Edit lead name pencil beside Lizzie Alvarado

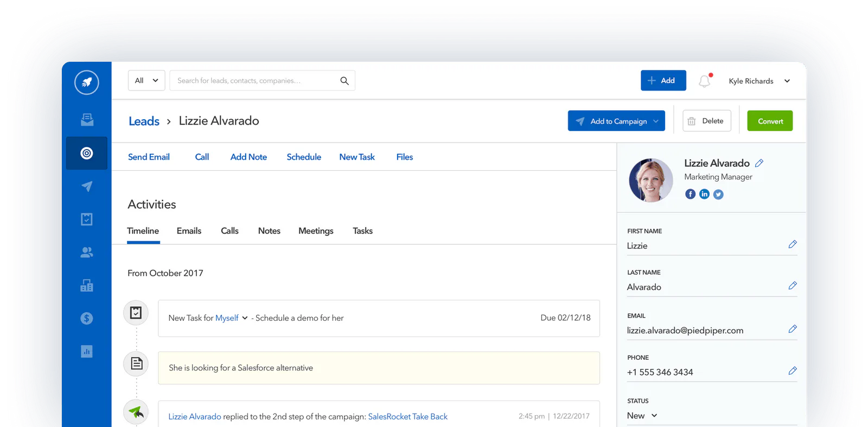(759, 163)
